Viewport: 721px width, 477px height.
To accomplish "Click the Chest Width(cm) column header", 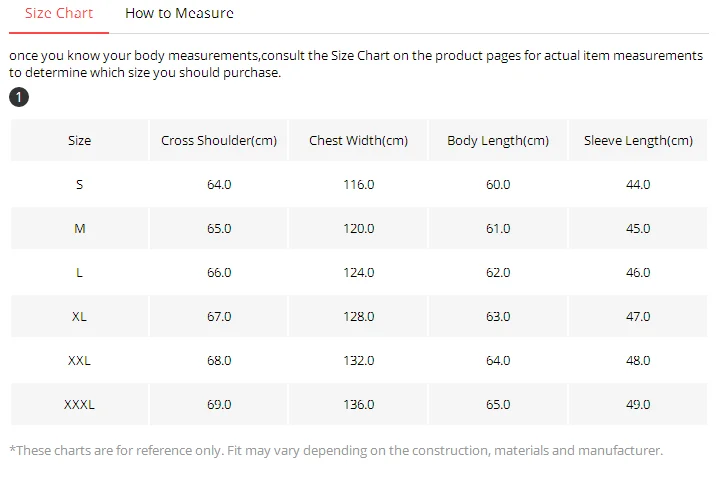I will coord(359,140).
